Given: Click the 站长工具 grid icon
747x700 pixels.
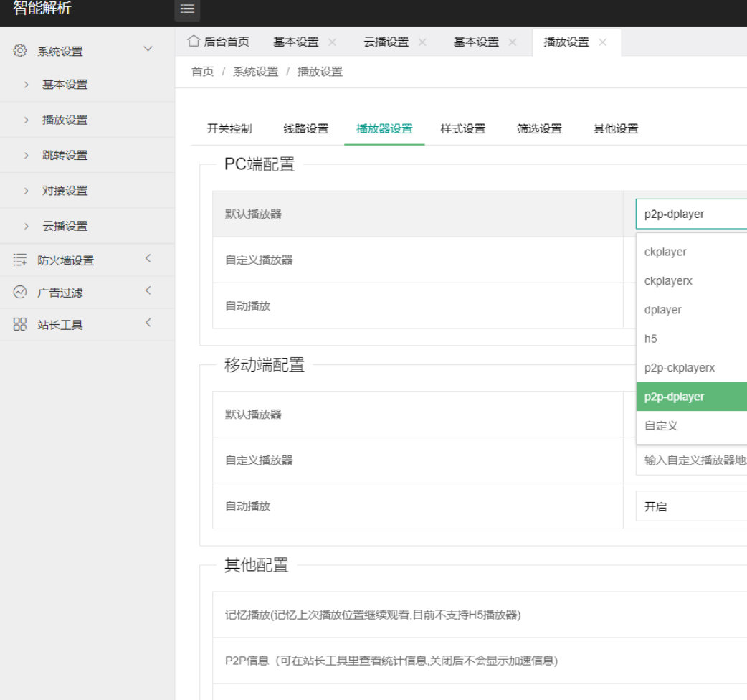Looking at the screenshot, I should click(21, 324).
